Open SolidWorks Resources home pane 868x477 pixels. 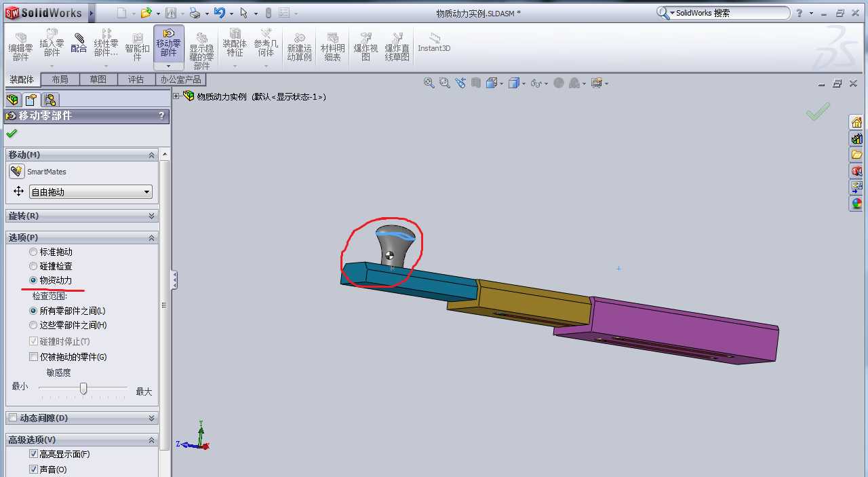(856, 122)
